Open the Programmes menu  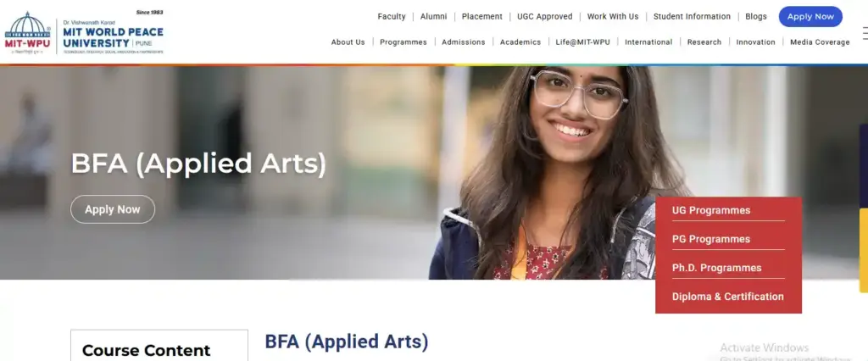(403, 42)
